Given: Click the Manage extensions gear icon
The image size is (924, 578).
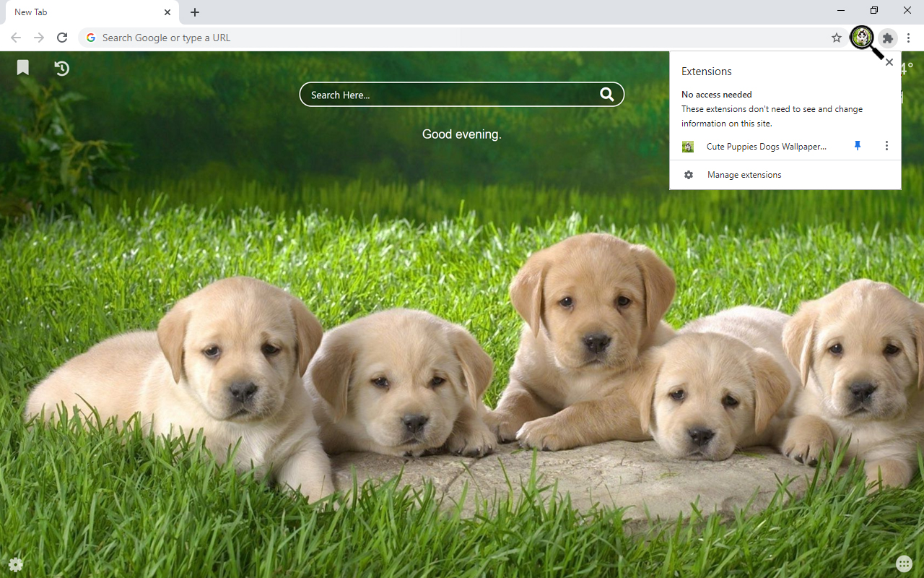Looking at the screenshot, I should coord(689,175).
